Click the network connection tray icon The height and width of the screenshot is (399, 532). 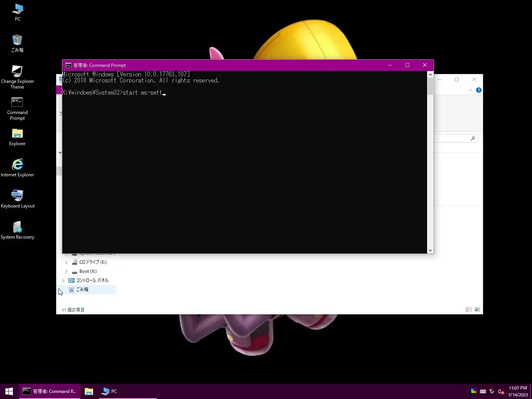click(492, 391)
